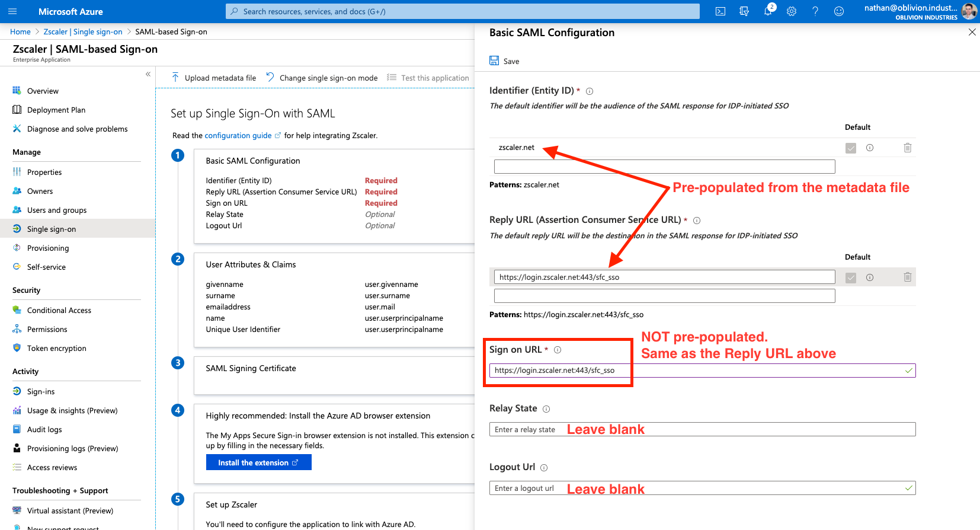Save the Basic SAML Configuration
980x530 pixels.
pyautogui.click(x=505, y=61)
